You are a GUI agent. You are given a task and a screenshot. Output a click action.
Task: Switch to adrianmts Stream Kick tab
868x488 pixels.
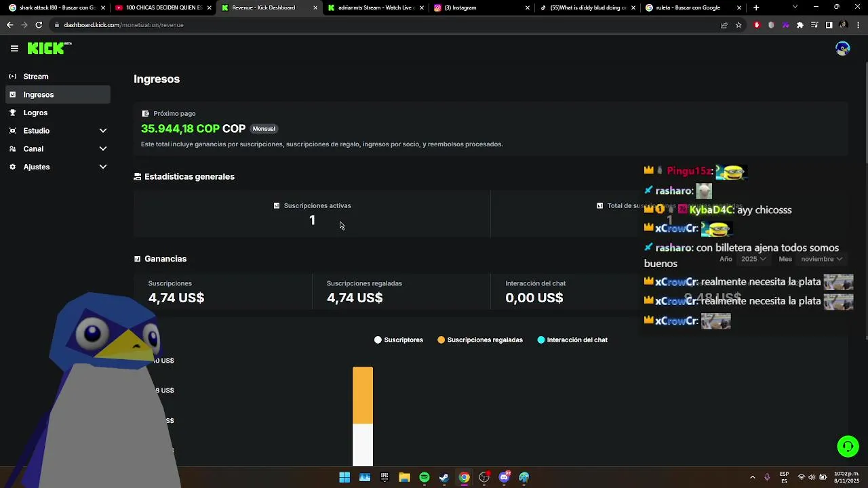pyautogui.click(x=374, y=7)
